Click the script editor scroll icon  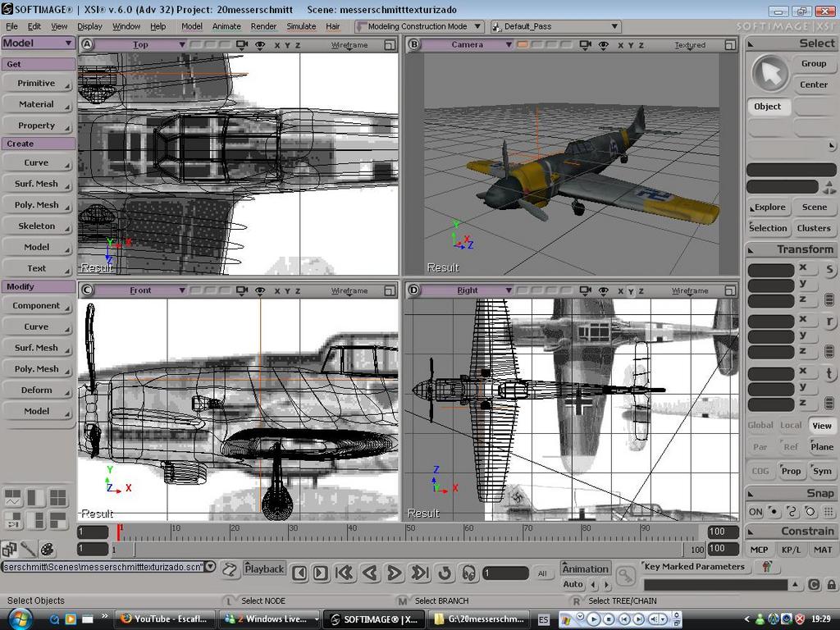click(x=230, y=570)
